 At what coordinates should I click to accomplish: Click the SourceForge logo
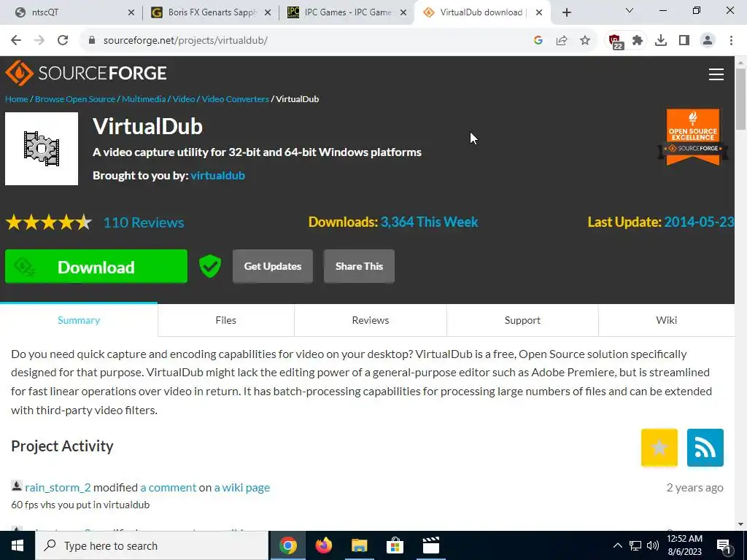[x=86, y=73]
